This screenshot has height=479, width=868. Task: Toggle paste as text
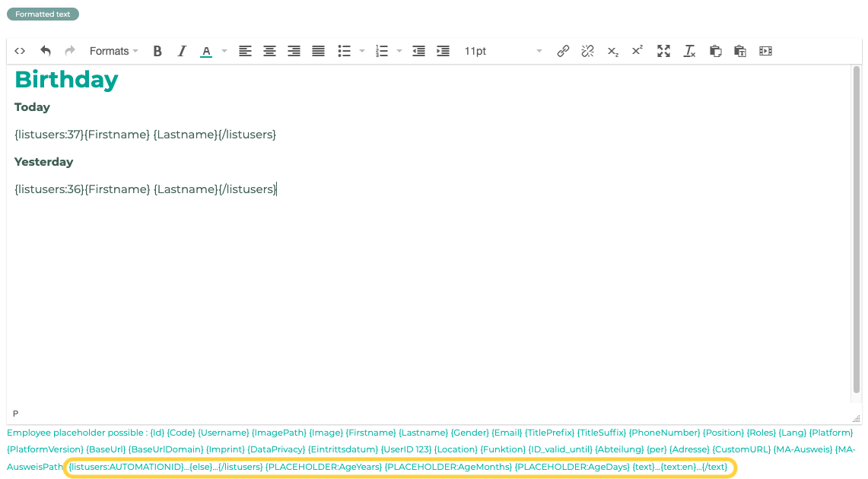point(740,51)
